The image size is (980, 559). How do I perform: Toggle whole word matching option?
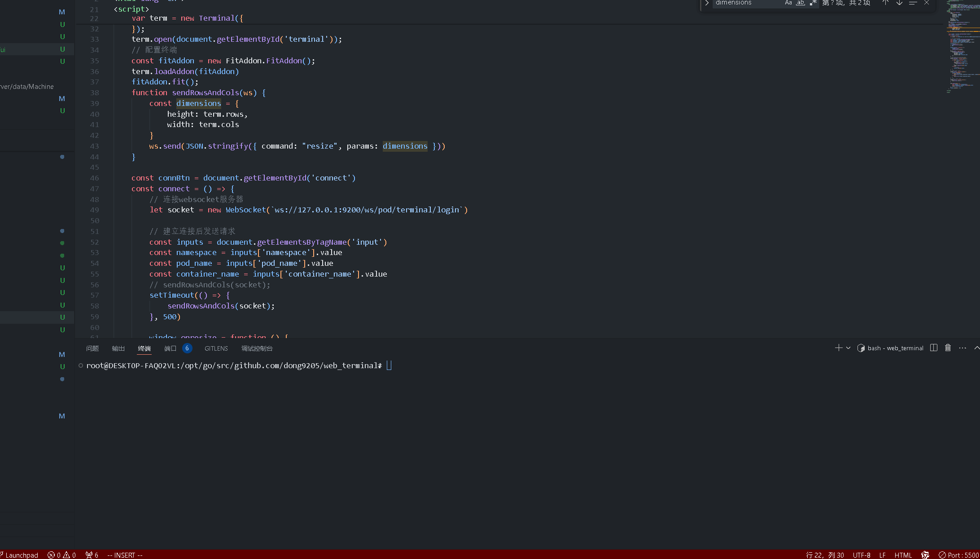[801, 3]
